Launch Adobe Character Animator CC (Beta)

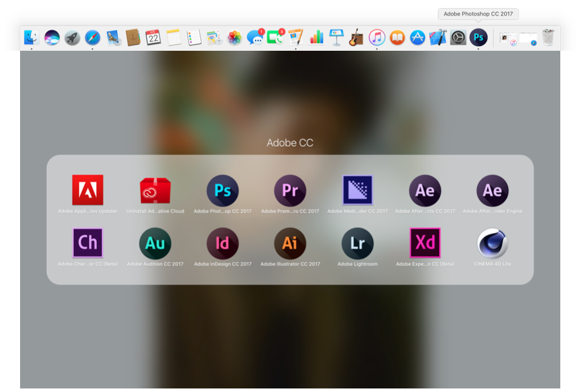tap(88, 243)
